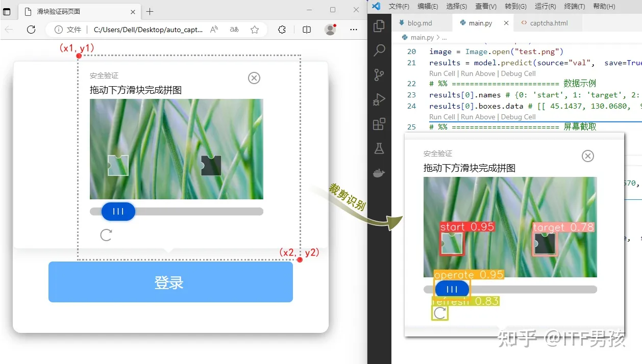Open Edge tab actions menu icon
Viewport: 642px width, 364px height.
coord(7,11)
